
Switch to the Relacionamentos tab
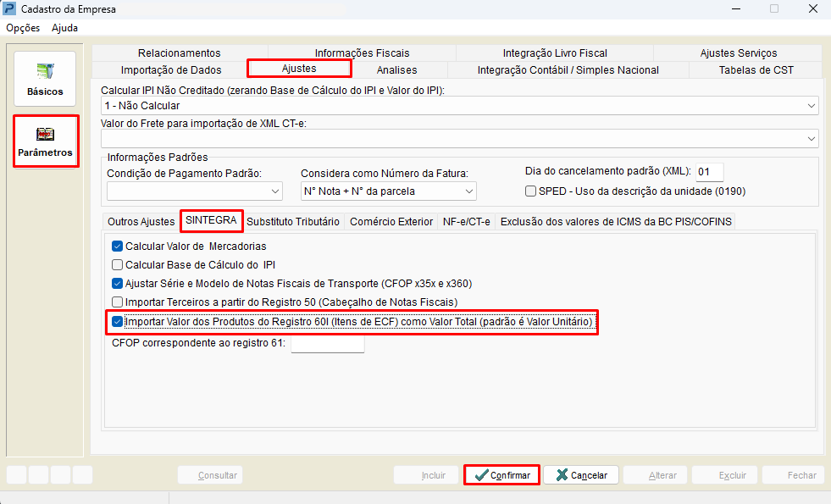tap(179, 53)
